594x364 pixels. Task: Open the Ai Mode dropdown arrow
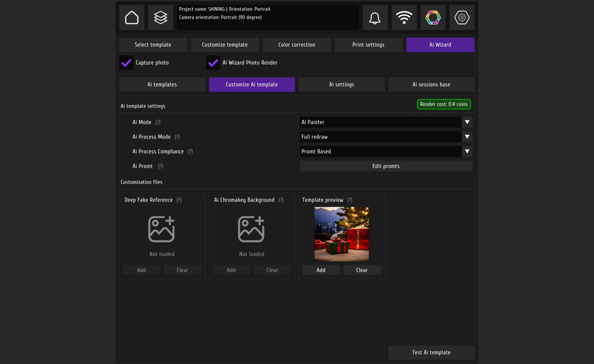coord(467,122)
